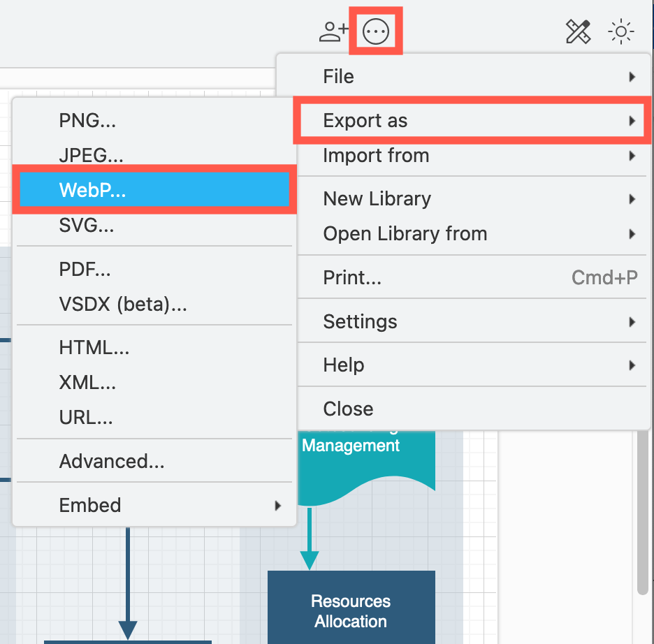
Task: Select the Resources Allocation shape
Action: [351, 610]
